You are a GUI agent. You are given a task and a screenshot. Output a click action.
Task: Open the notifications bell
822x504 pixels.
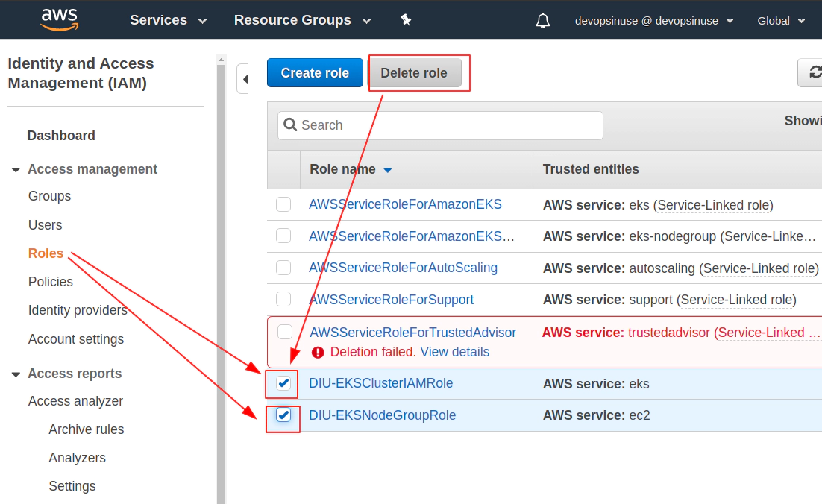click(542, 21)
